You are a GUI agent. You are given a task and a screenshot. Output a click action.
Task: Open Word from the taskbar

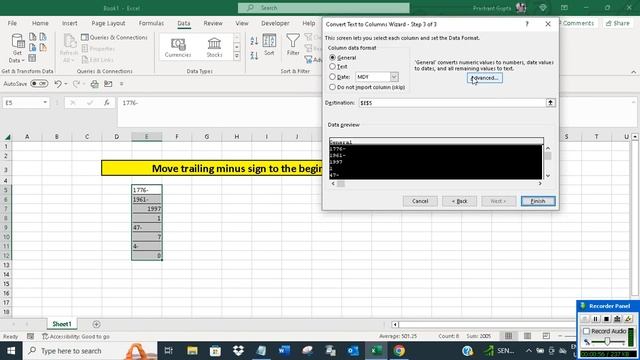point(284,351)
